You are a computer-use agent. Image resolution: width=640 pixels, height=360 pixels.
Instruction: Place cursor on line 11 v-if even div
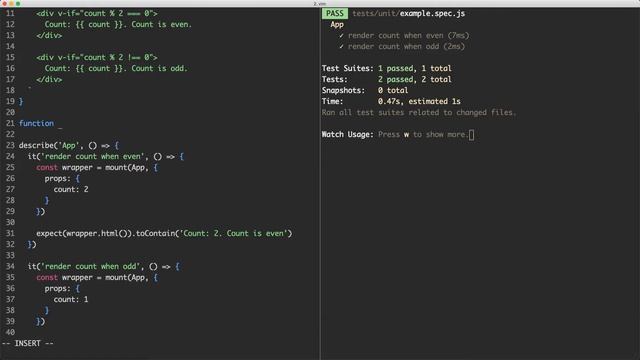coord(97,13)
